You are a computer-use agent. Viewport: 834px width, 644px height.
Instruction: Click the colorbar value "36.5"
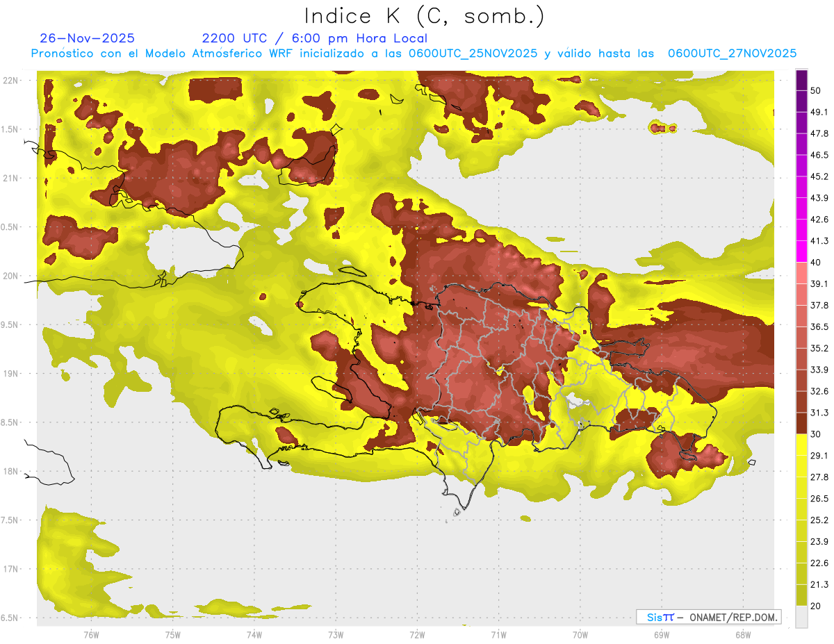click(820, 327)
